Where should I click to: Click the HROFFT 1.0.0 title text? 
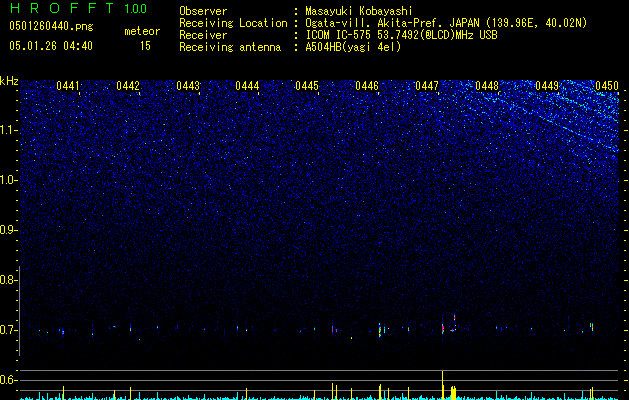point(78,8)
